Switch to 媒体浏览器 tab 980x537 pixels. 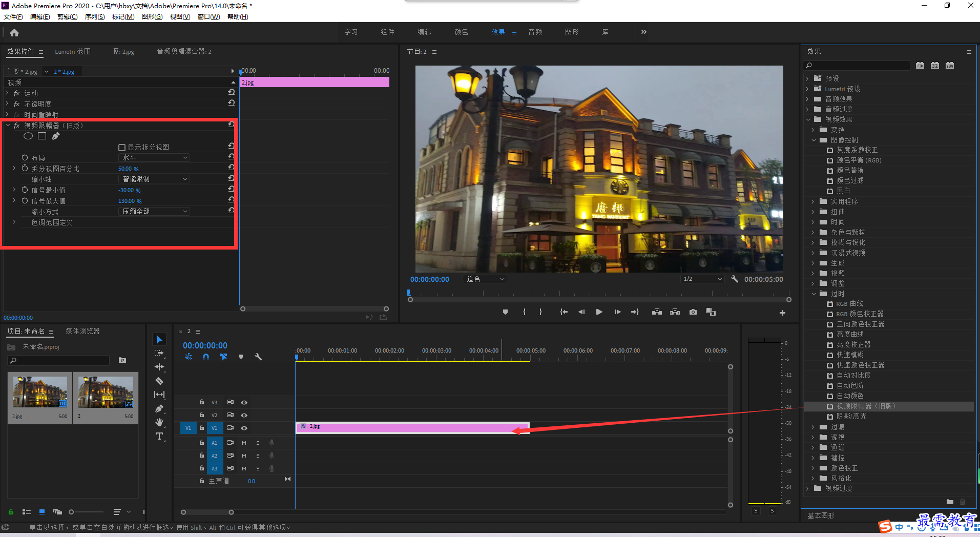[82, 332]
